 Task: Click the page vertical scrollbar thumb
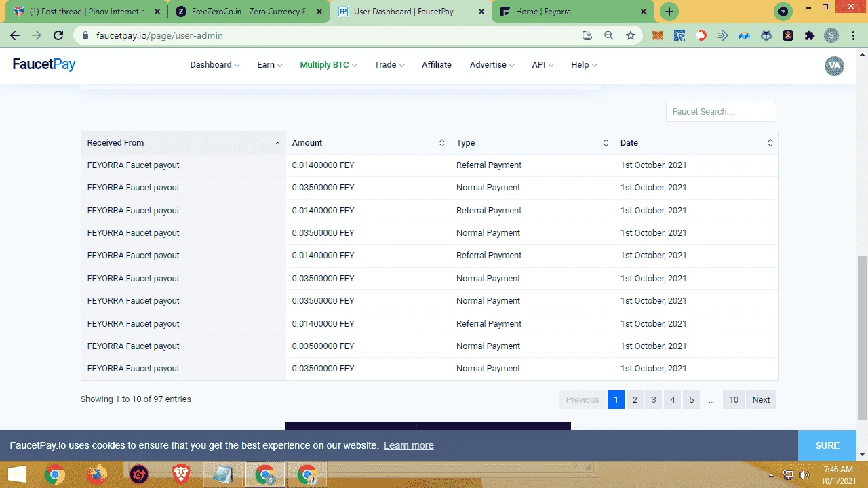tap(862, 338)
